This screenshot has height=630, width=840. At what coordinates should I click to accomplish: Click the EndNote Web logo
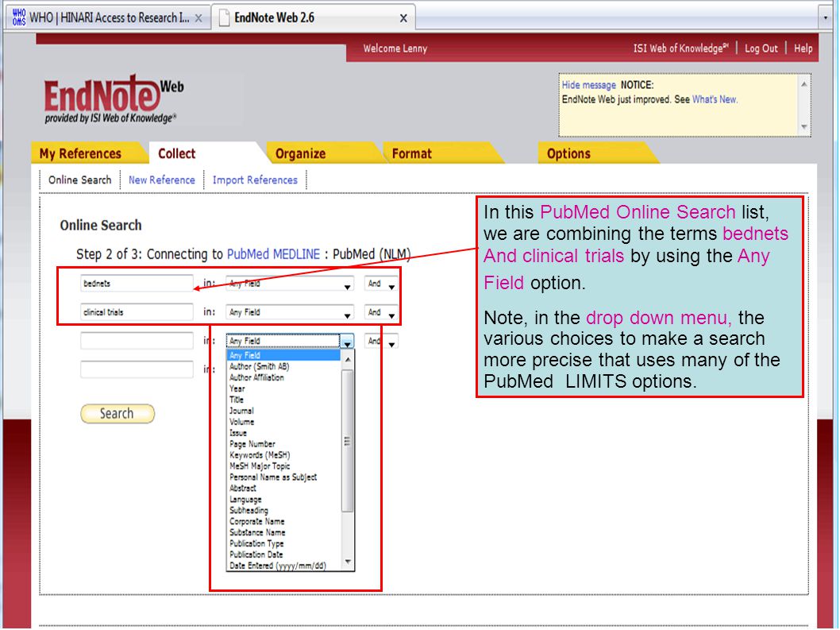tap(114, 100)
